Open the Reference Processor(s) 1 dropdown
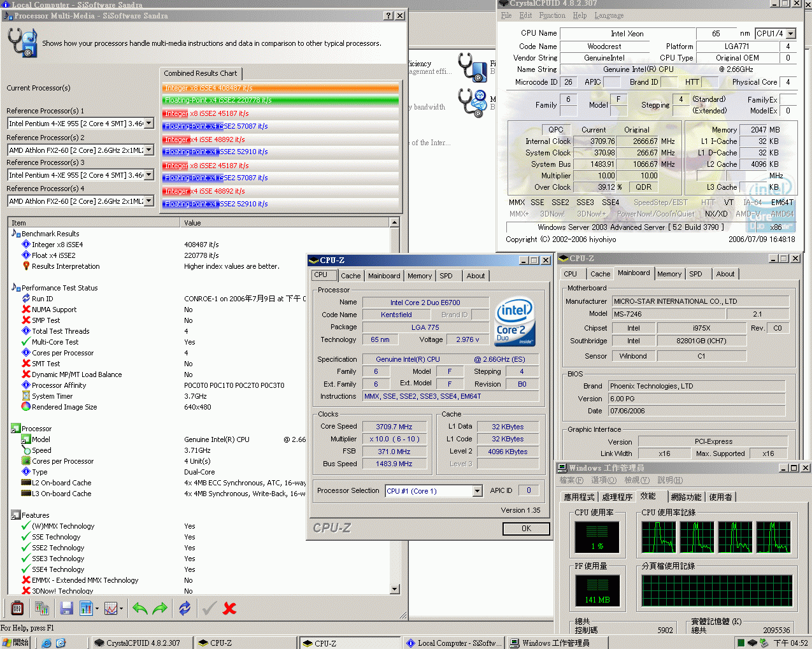812x649 pixels. [149, 124]
